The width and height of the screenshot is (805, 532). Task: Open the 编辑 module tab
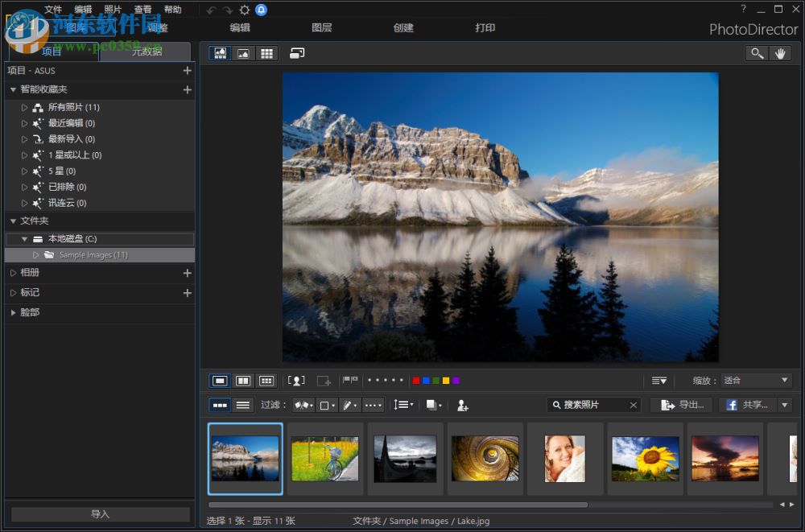240,28
